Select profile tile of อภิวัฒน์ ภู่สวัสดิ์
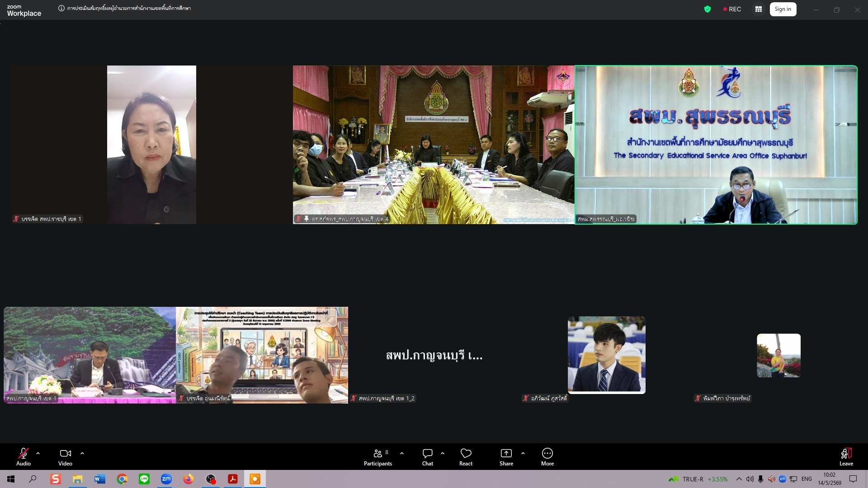Image resolution: width=868 pixels, height=488 pixels. [x=606, y=355]
